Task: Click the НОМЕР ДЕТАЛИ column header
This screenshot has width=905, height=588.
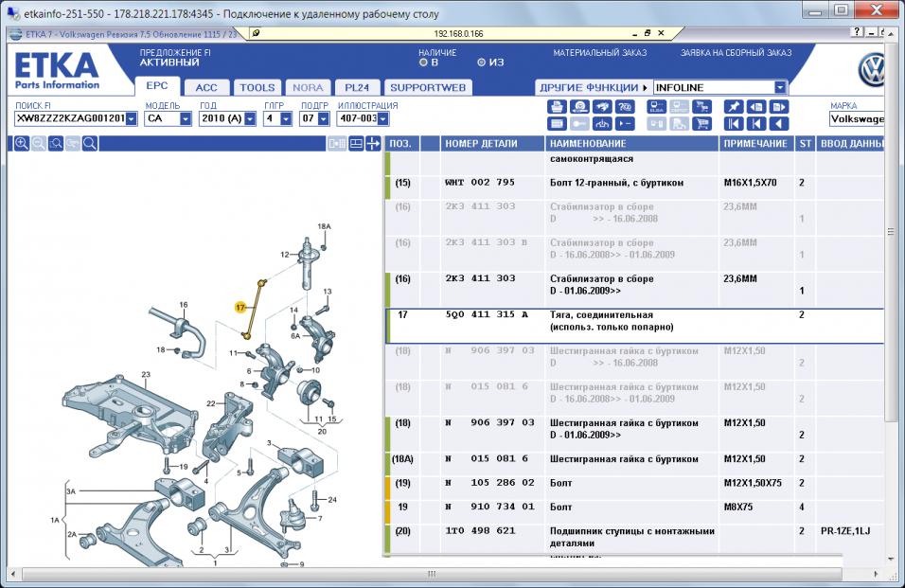Action: (x=492, y=144)
